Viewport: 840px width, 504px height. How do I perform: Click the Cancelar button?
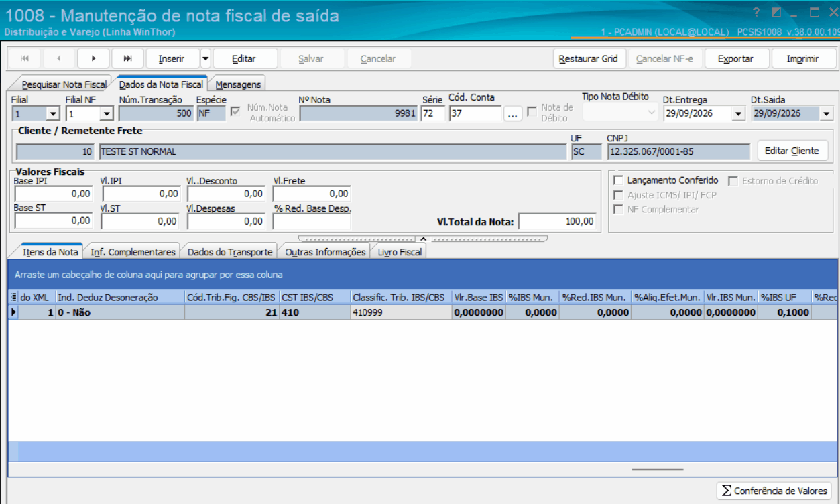pos(378,59)
